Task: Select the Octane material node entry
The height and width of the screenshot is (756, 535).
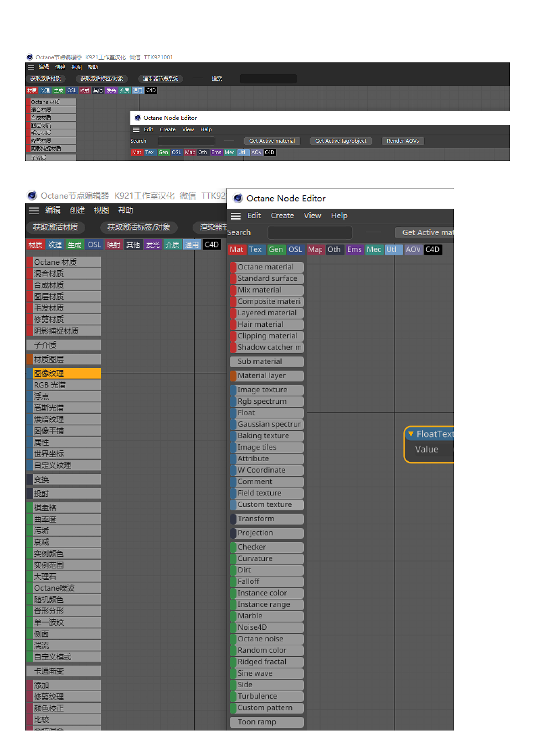Action: pyautogui.click(x=267, y=267)
